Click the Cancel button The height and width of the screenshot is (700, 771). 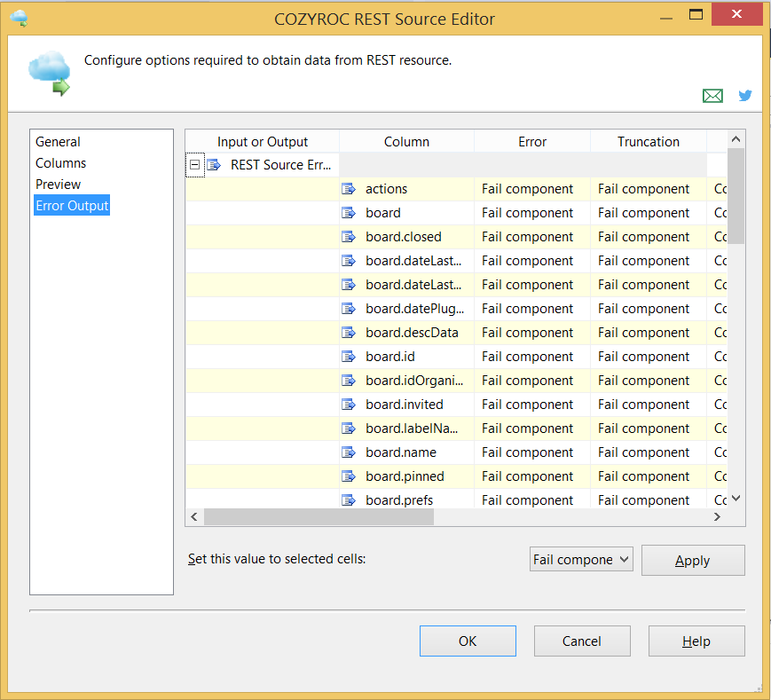(582, 641)
